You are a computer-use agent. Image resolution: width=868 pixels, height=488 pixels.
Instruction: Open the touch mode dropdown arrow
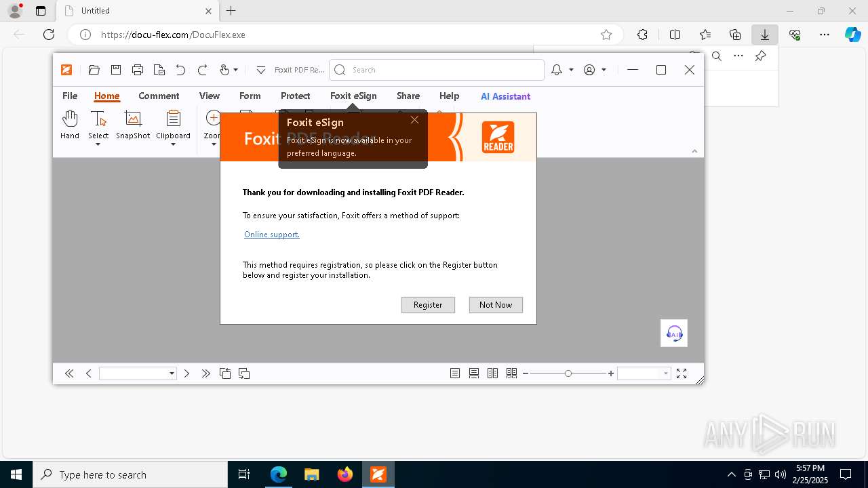[x=235, y=70]
